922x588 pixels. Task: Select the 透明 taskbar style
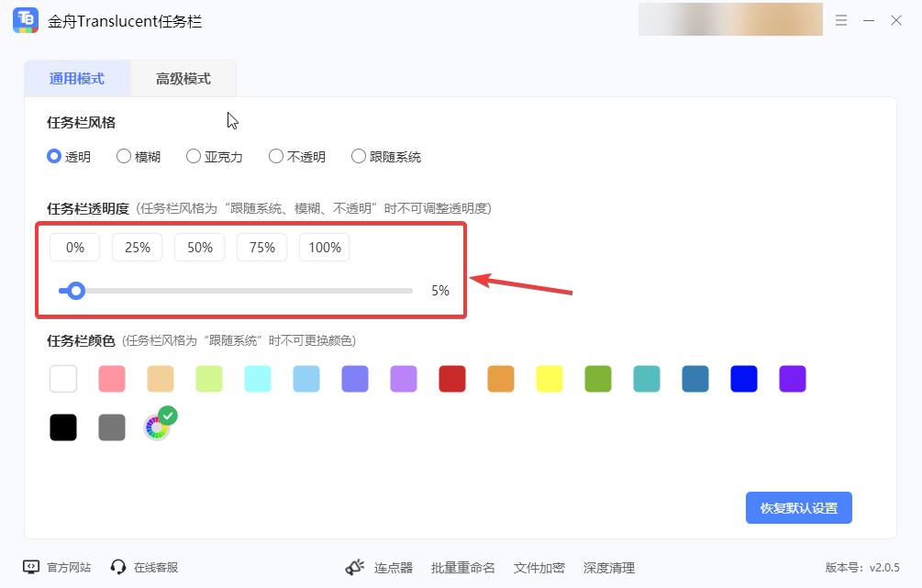coord(69,156)
